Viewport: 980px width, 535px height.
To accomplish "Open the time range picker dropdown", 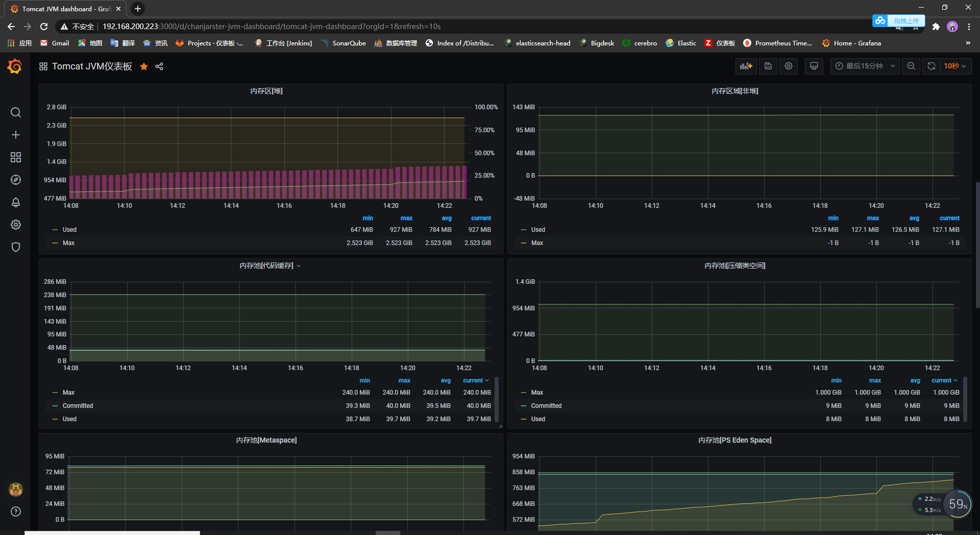I will point(865,66).
